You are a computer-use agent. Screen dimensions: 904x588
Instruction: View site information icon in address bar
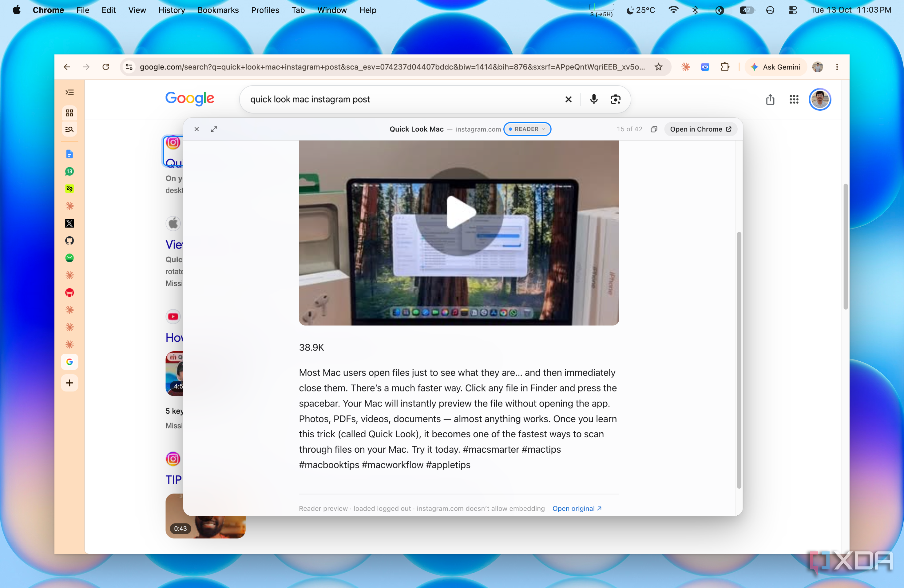(x=129, y=67)
